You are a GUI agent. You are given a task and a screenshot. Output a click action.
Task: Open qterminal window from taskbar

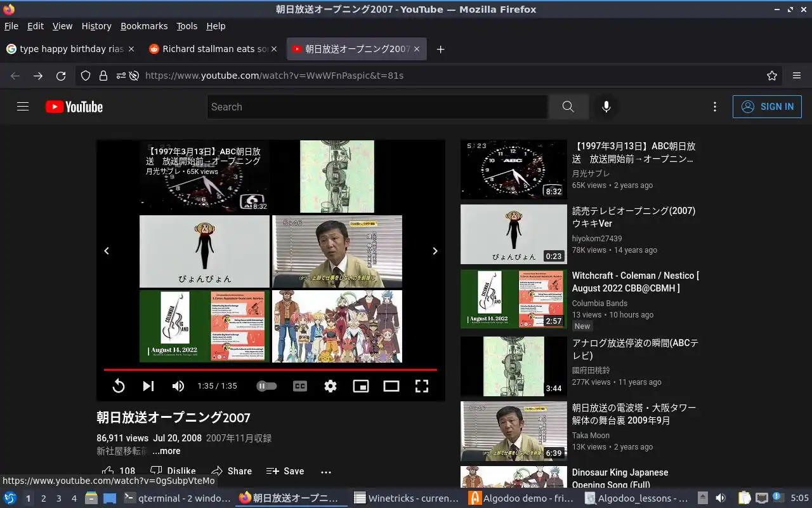tap(177, 498)
